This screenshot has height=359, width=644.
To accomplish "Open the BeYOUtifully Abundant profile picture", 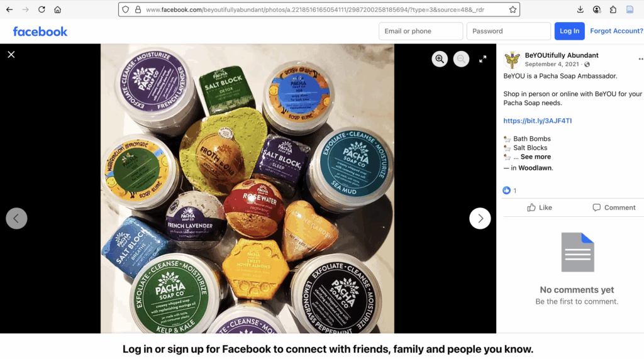I will pos(512,60).
